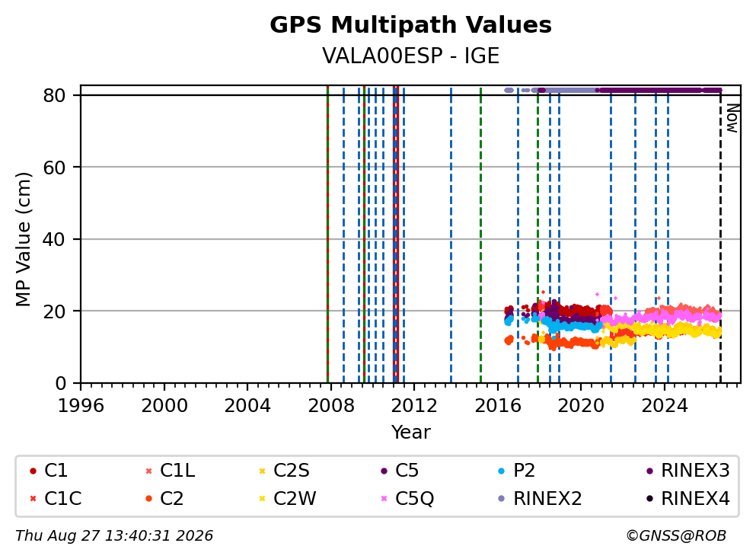The width and height of the screenshot is (756, 559).
Task: Click the 'VALA00ESP - IGE' subtitle
Action: pos(411,56)
